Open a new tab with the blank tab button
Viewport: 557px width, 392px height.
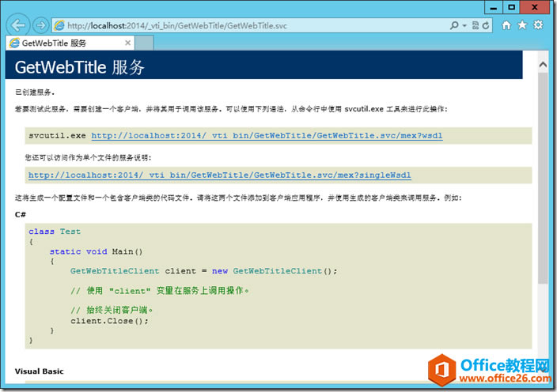pyautogui.click(x=145, y=43)
